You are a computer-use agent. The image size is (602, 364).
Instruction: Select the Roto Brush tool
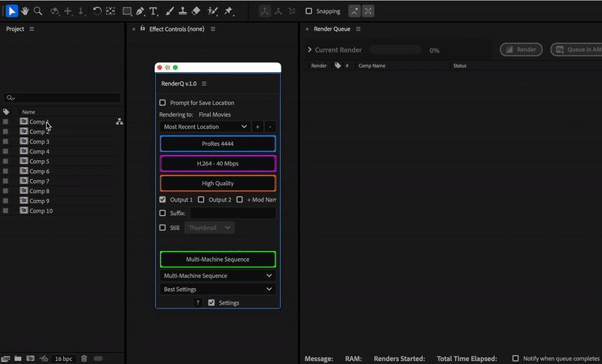(x=212, y=11)
